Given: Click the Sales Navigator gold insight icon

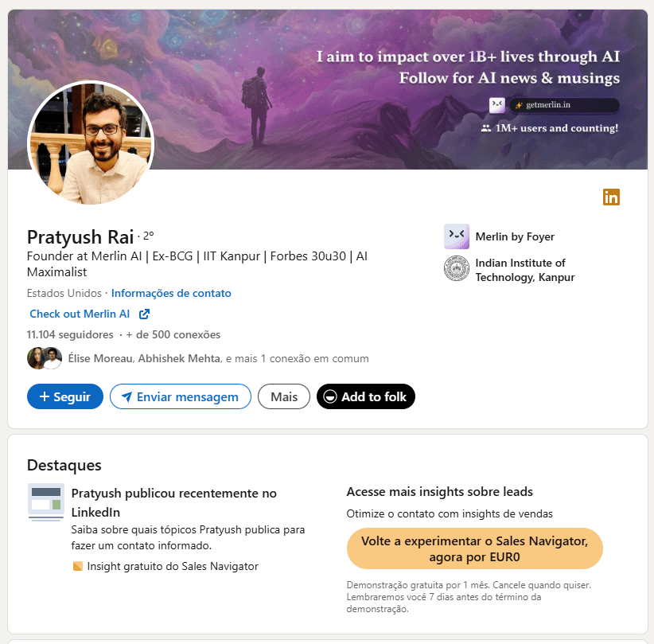Looking at the screenshot, I should 78,566.
